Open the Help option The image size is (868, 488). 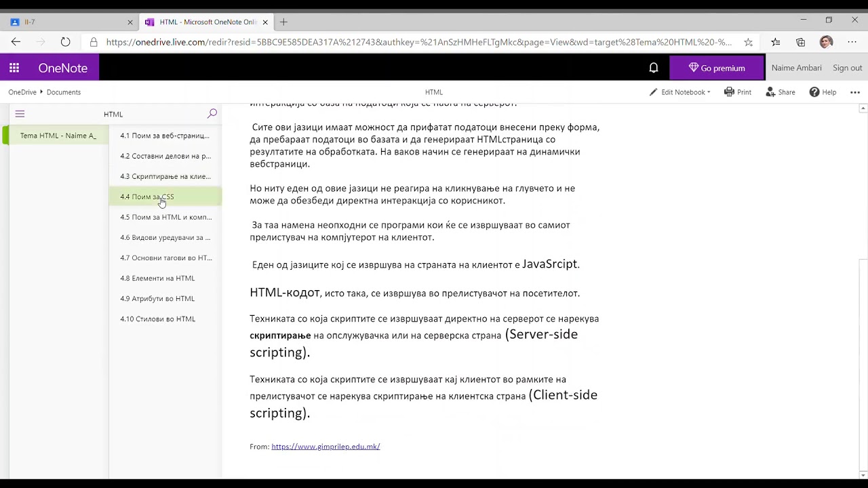pos(823,92)
